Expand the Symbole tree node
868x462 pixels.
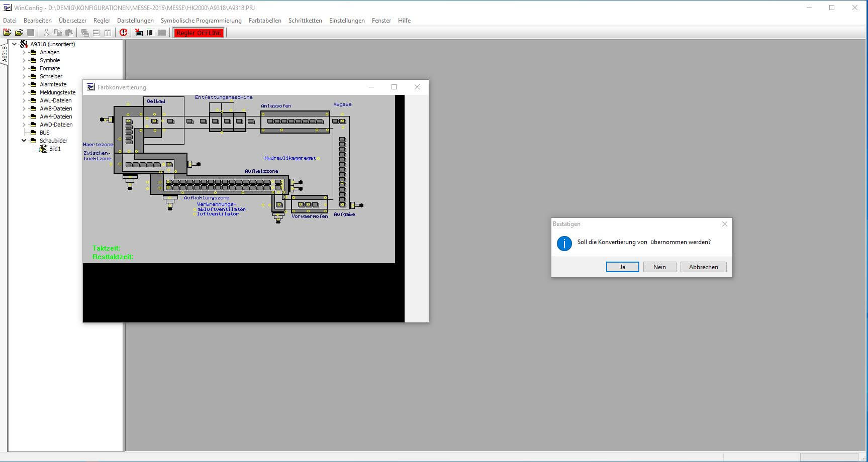(24, 60)
